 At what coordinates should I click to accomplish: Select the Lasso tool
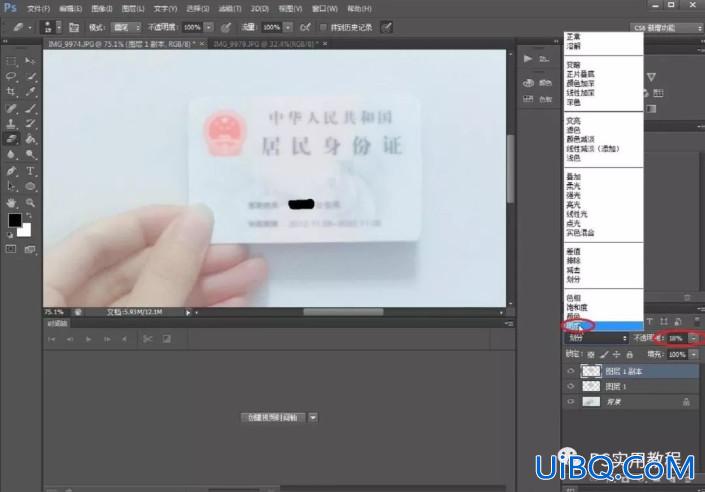[x=11, y=76]
